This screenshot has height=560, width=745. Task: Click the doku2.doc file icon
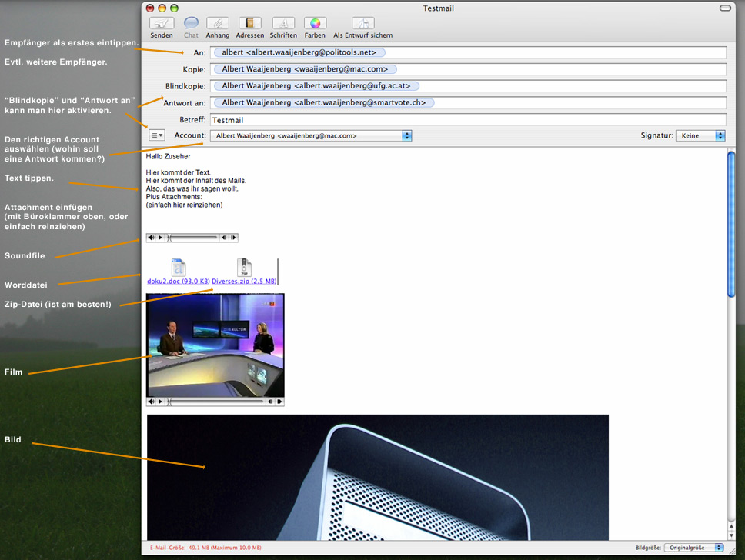coord(179,268)
